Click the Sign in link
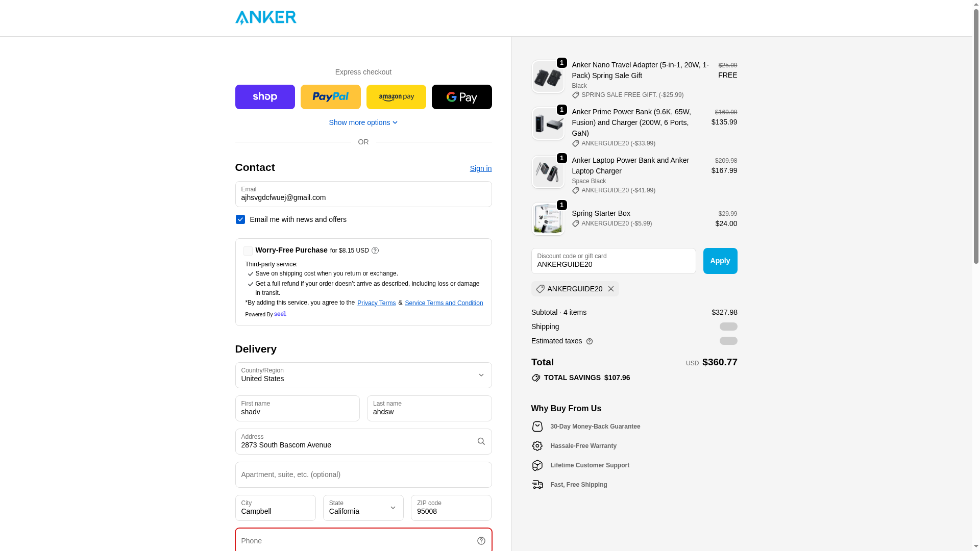 (481, 168)
